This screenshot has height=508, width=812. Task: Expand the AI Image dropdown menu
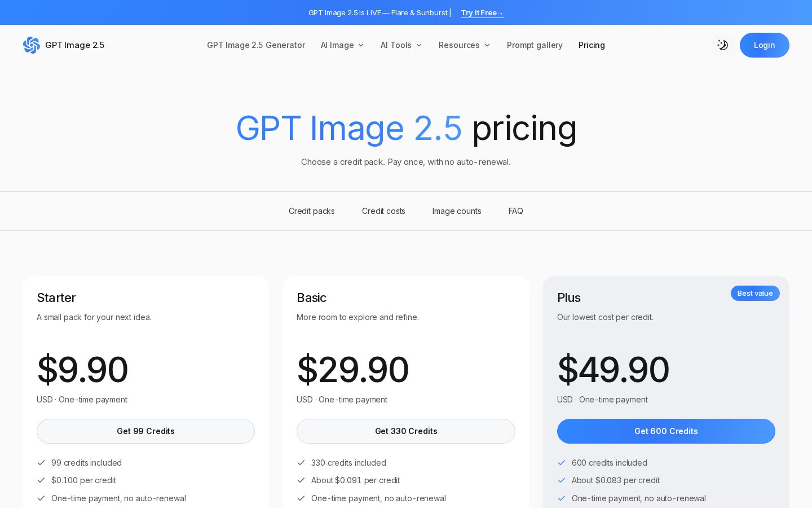click(x=342, y=45)
